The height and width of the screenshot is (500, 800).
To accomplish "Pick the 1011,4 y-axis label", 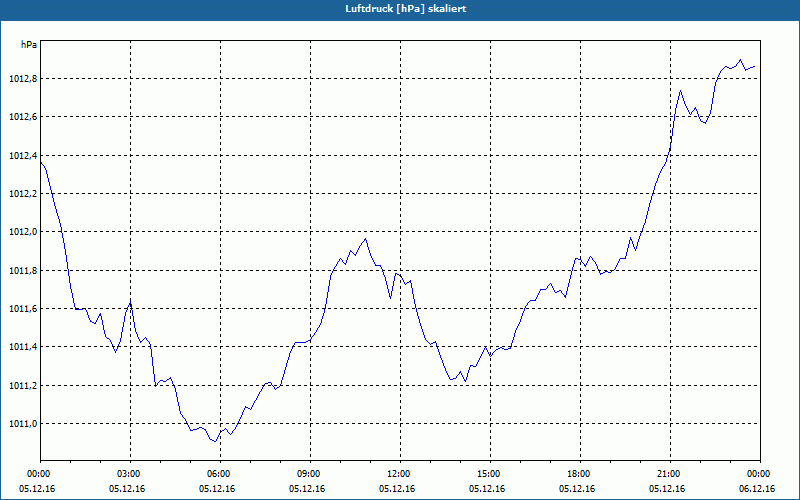I will [22, 347].
